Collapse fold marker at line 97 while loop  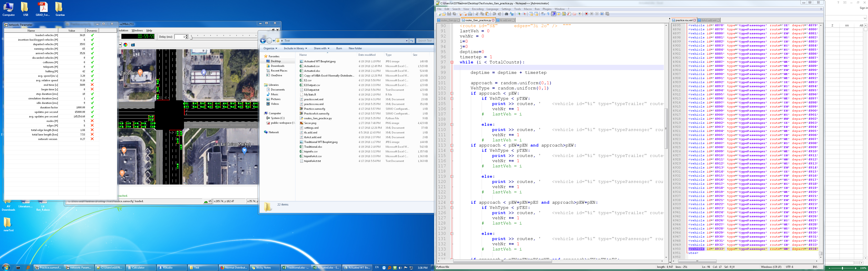click(x=452, y=62)
